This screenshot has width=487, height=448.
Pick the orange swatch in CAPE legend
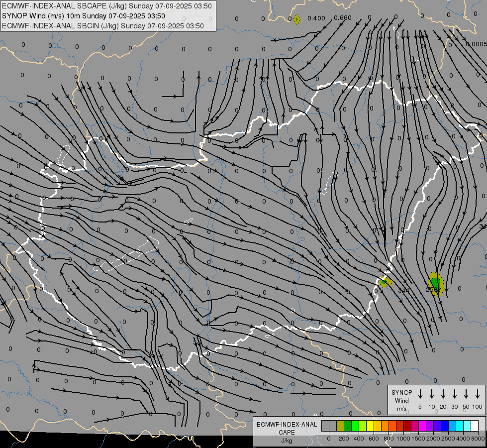click(x=385, y=426)
